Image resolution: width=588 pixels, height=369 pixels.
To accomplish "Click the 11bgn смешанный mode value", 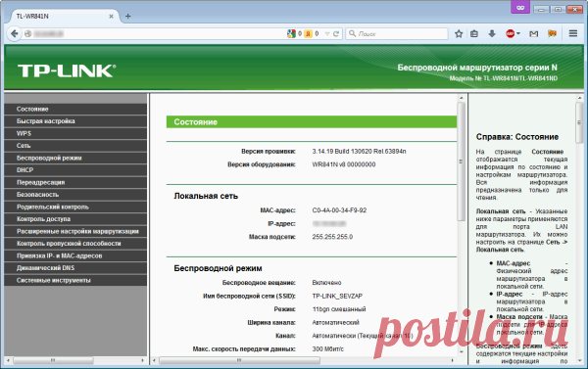I will [339, 309].
